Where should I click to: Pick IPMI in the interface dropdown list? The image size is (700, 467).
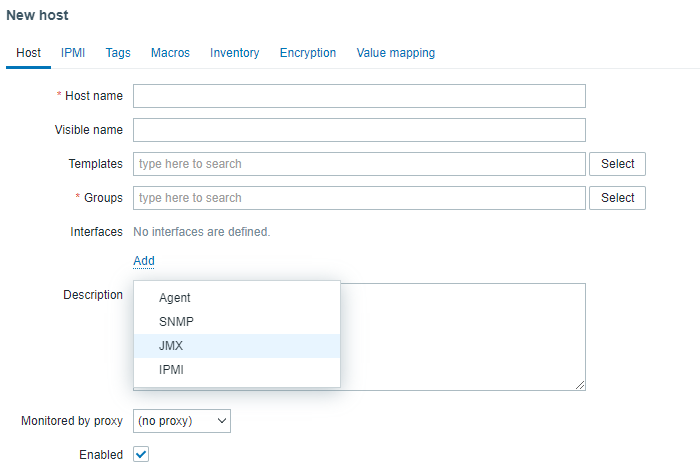[172, 370]
